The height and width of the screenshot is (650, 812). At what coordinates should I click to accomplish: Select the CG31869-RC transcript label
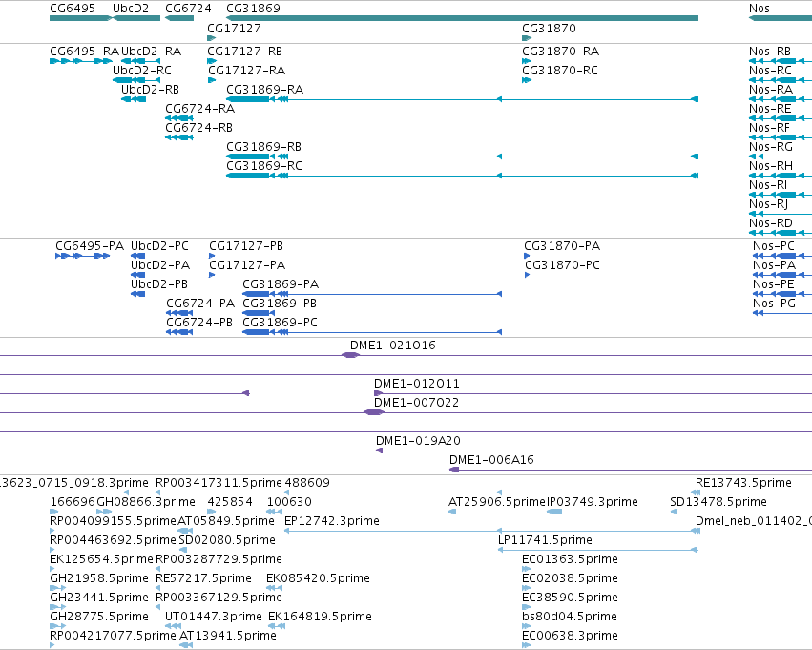click(x=264, y=166)
